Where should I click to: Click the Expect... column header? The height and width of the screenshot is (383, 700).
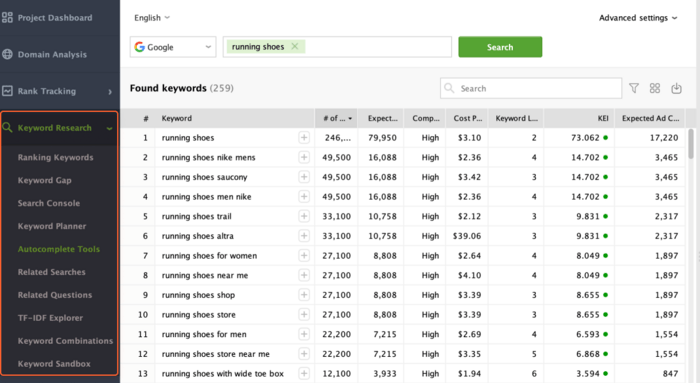pos(381,118)
